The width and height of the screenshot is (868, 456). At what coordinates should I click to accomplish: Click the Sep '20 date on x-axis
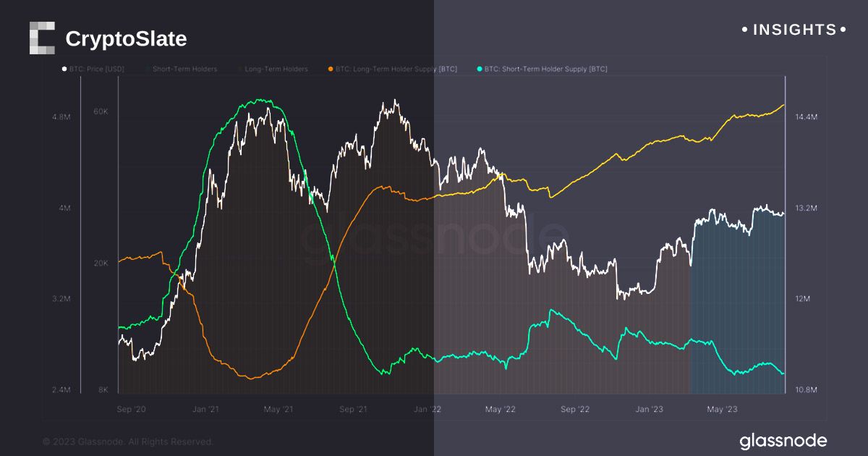point(131,410)
